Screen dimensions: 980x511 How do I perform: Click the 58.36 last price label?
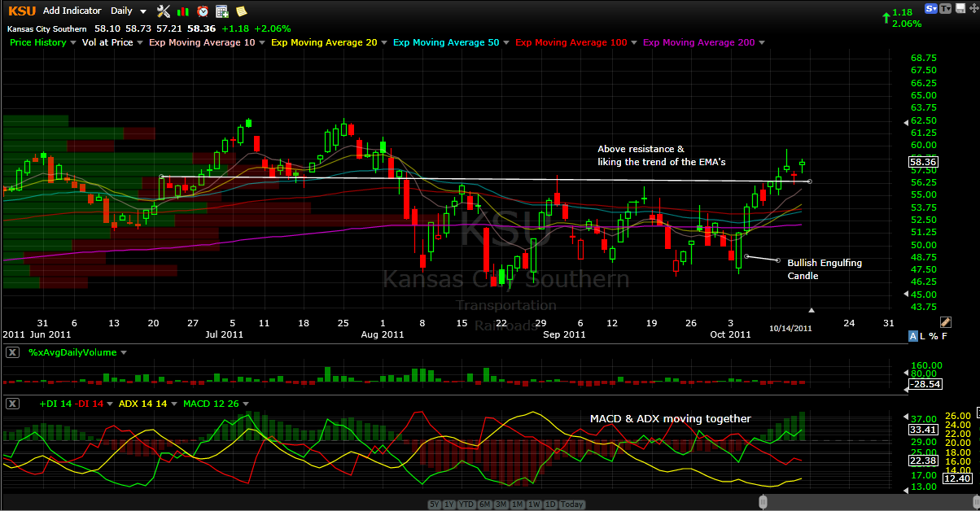[924, 162]
